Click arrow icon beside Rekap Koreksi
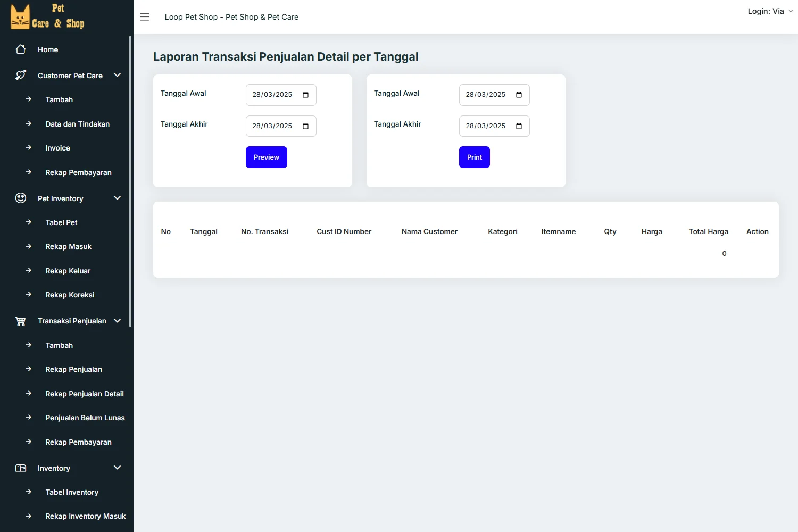This screenshot has height=532, width=798. pos(29,294)
